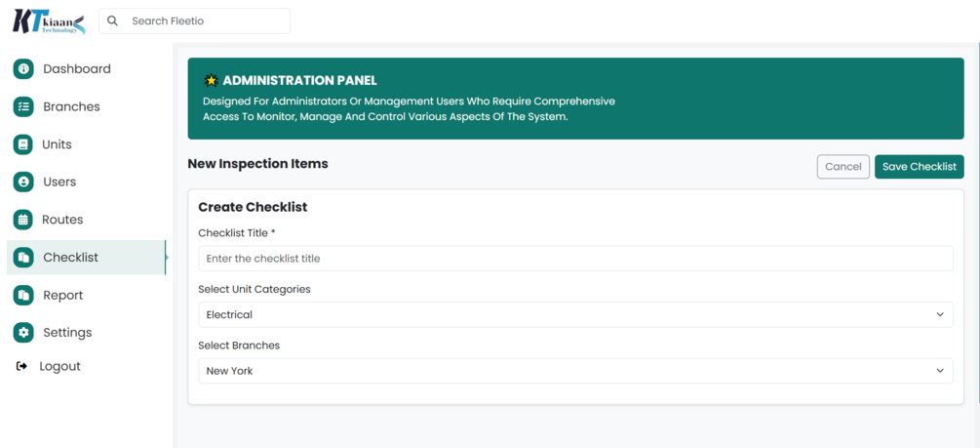Click the Users profile icon
The width and height of the screenshot is (980, 448).
pos(23,183)
